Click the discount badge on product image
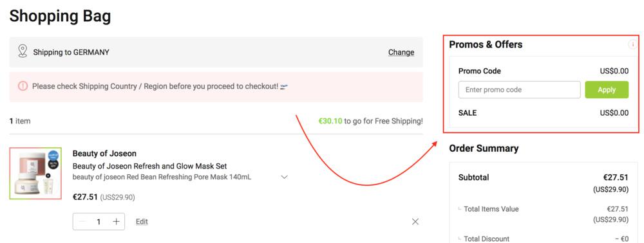The height and width of the screenshot is (243, 644). click(53, 164)
